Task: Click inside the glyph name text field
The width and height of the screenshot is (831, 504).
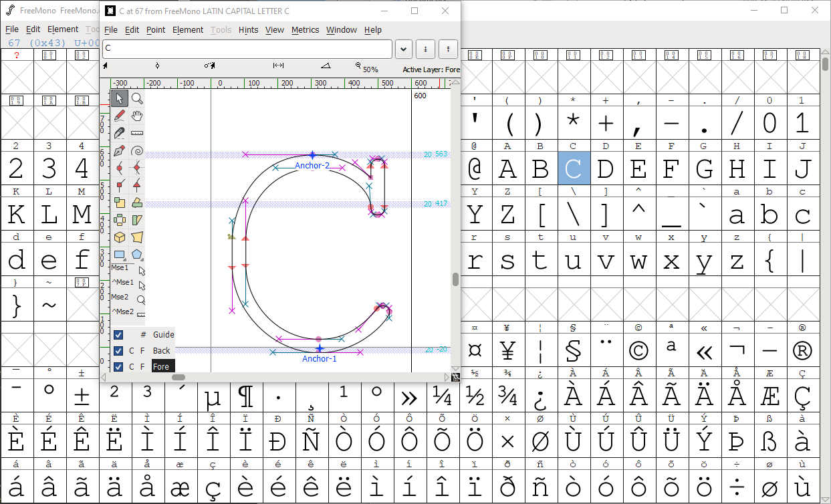Action: click(x=247, y=49)
